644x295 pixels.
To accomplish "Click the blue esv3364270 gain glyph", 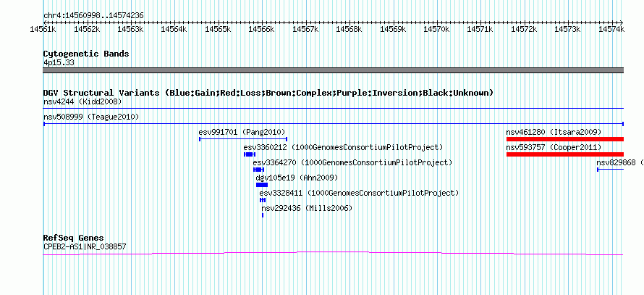I will [x=259, y=170].
